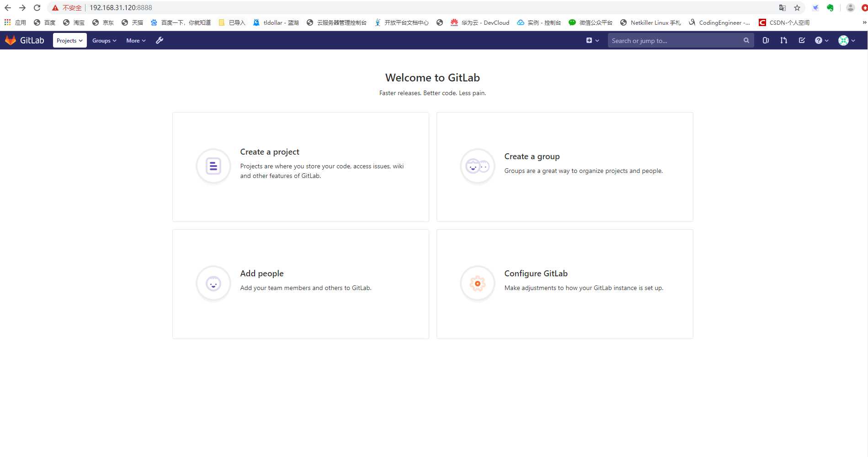The width and height of the screenshot is (868, 457).
Task: Open the Merge requests icon
Action: (784, 40)
